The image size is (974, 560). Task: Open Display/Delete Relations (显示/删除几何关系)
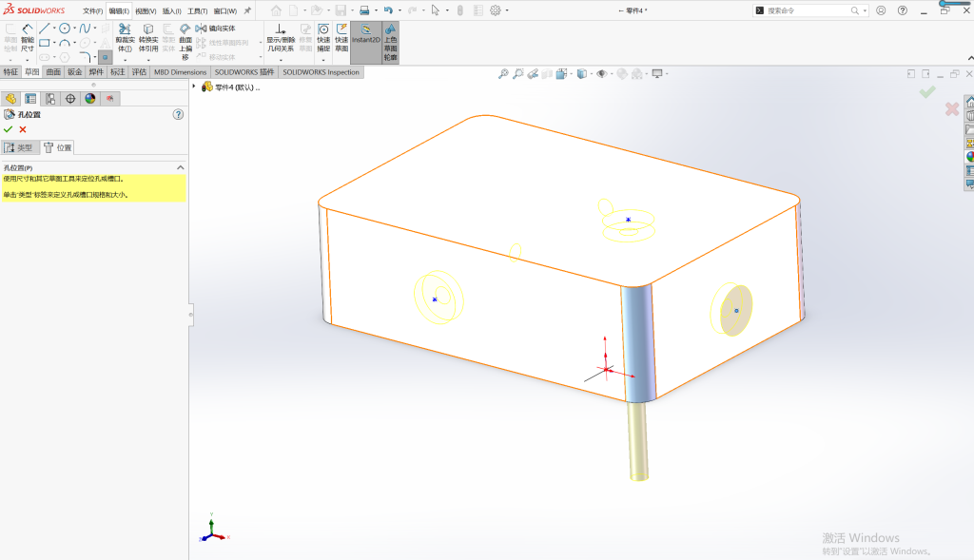point(281,38)
